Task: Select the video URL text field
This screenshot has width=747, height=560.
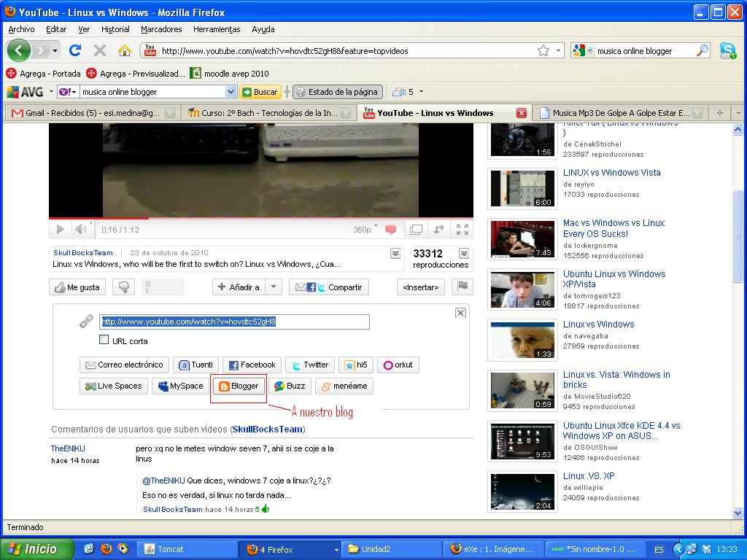Action: (x=234, y=322)
